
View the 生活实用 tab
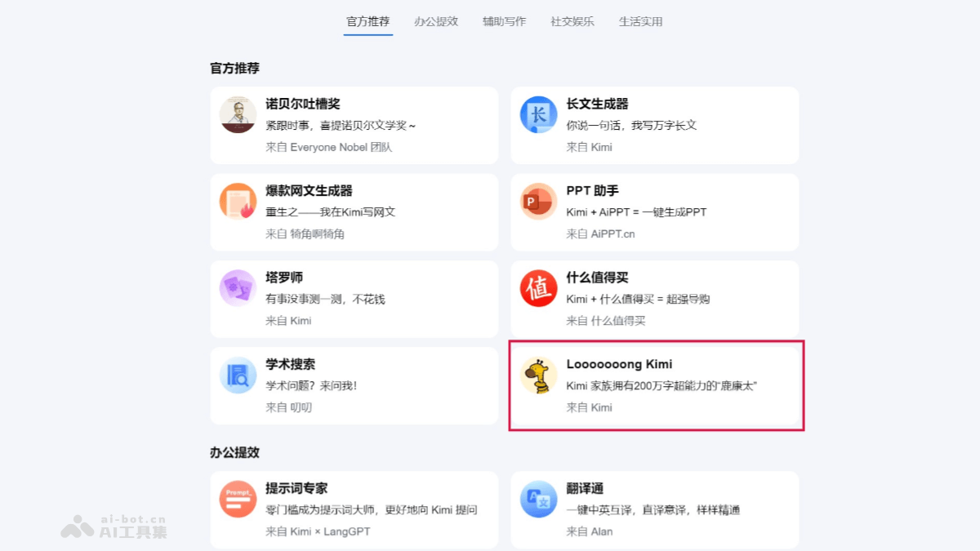tap(640, 22)
